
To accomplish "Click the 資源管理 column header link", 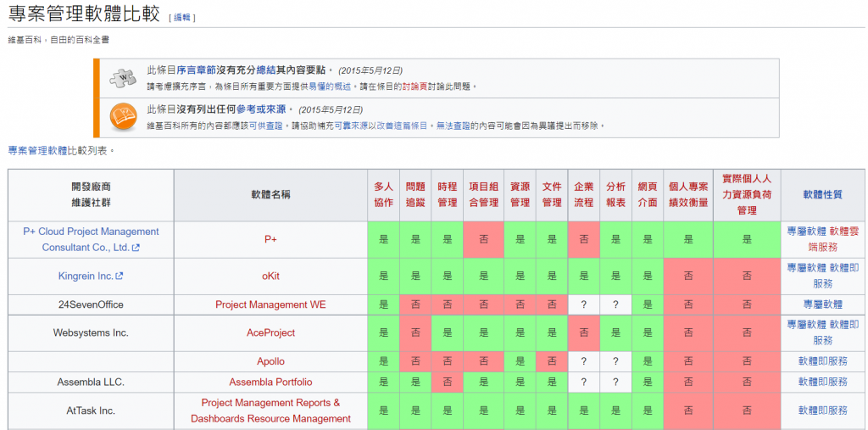I will 520,194.
